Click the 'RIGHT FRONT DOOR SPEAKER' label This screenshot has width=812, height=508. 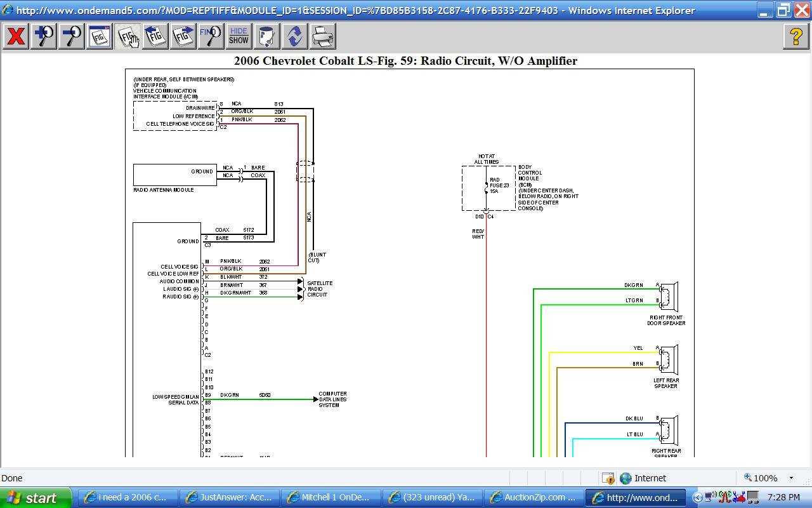point(666,321)
